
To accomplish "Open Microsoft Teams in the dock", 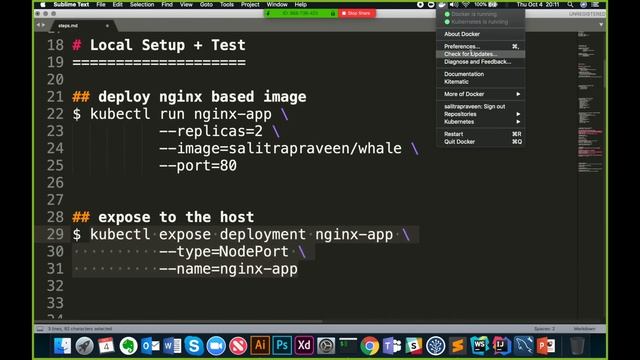I will (392, 346).
